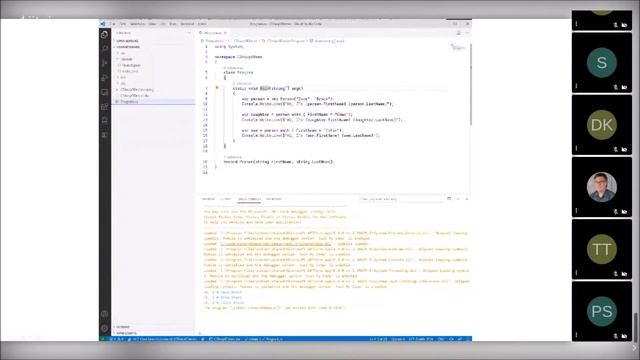The height and width of the screenshot is (360, 640).
Task: Open the Help menu
Action: [x=202, y=24]
